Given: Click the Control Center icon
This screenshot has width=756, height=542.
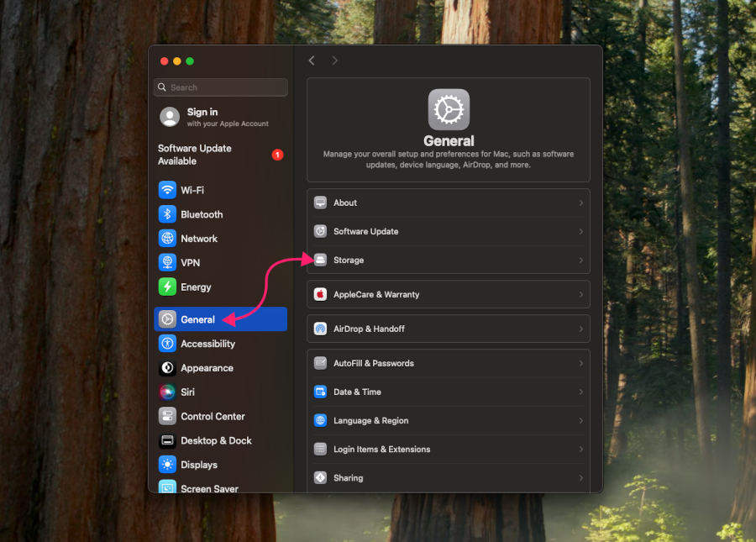Looking at the screenshot, I should coord(167,416).
